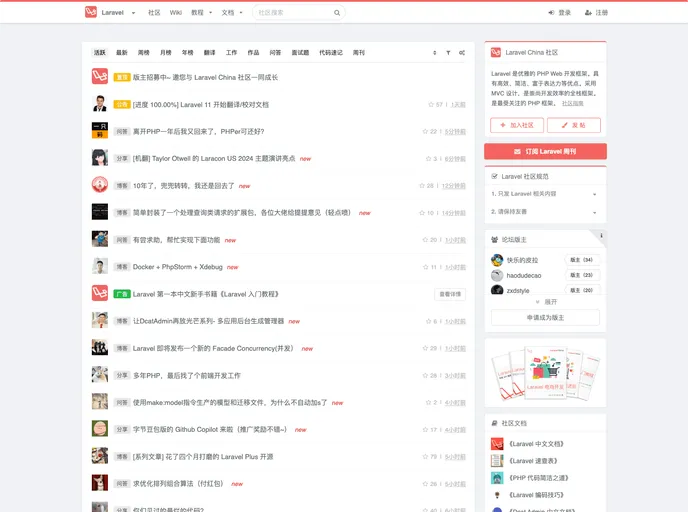
Task: Open the Wiki nav item
Action: (x=176, y=13)
